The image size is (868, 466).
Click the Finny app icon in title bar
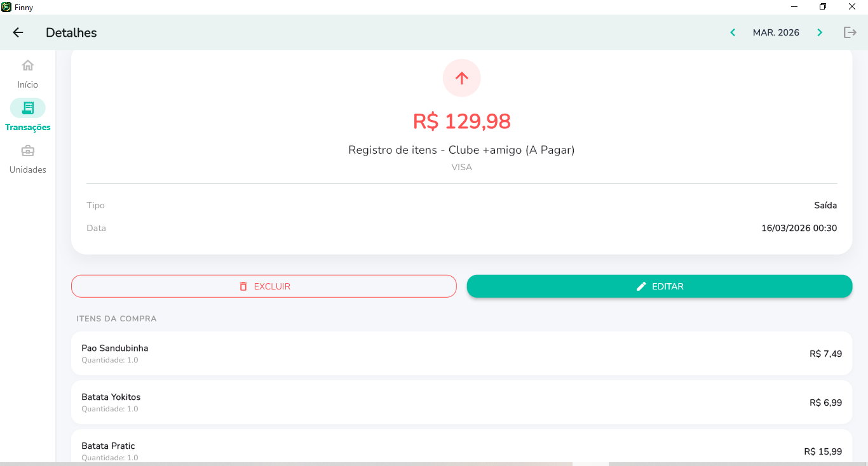tap(6, 7)
